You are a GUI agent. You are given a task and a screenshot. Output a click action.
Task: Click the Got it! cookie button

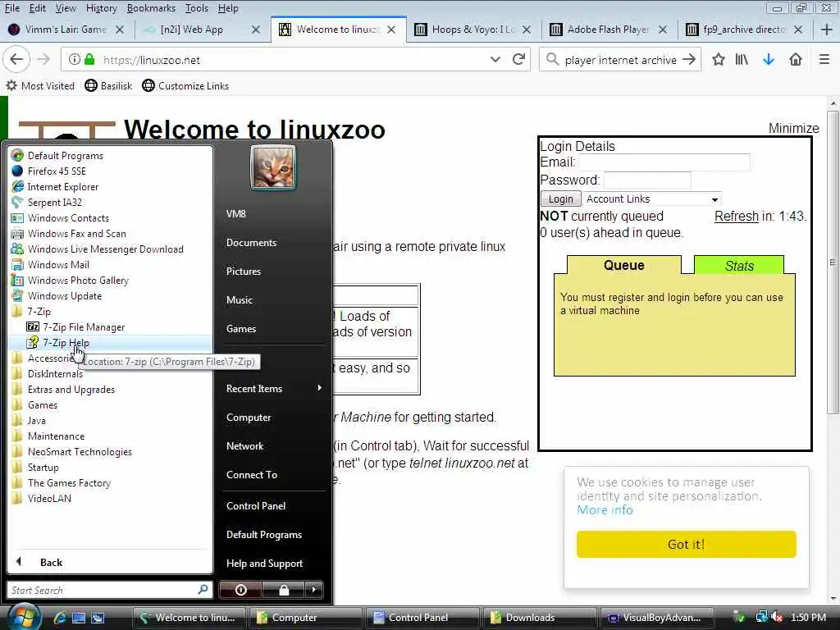click(x=687, y=545)
